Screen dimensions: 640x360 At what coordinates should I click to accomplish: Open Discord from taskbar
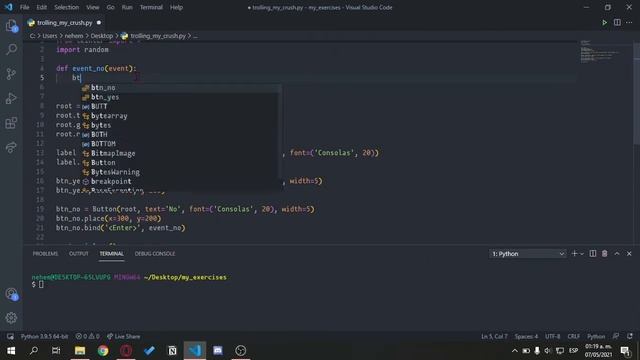[218, 351]
